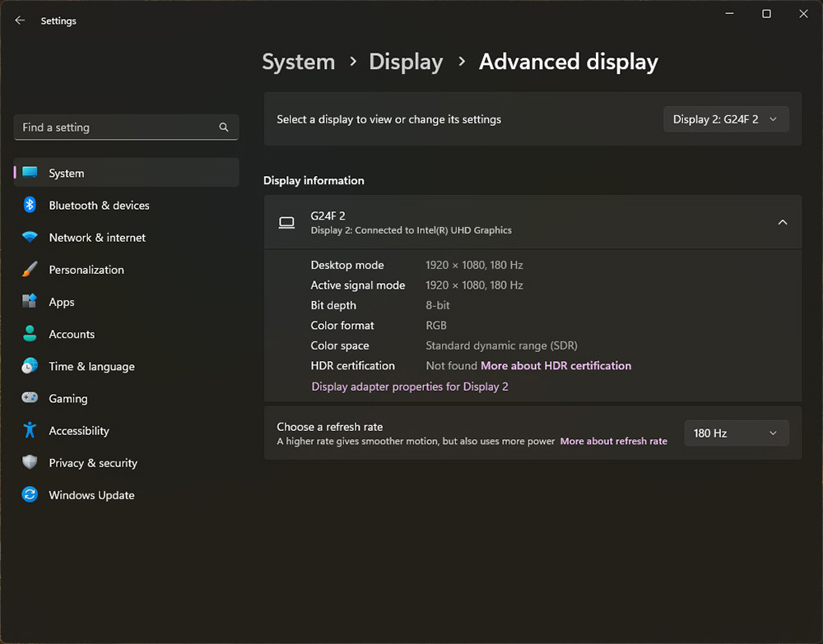823x644 pixels.
Task: Click the Windows Update sync icon
Action: 30,494
